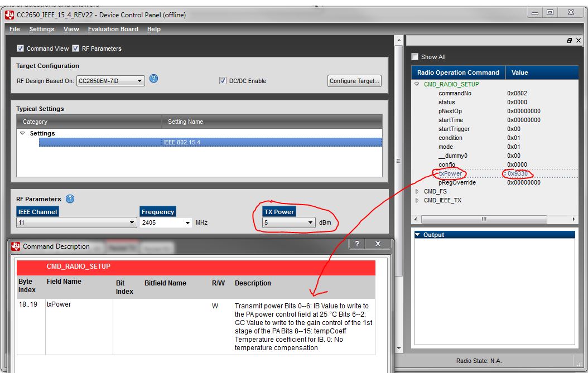Select the commandNo field
This screenshot has width=588, height=373.
point(455,93)
